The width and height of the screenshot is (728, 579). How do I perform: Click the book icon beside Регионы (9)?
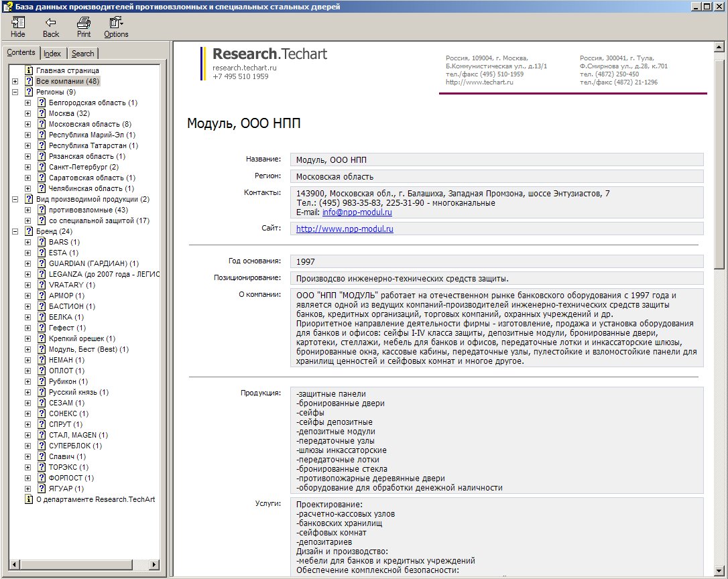click(29, 92)
